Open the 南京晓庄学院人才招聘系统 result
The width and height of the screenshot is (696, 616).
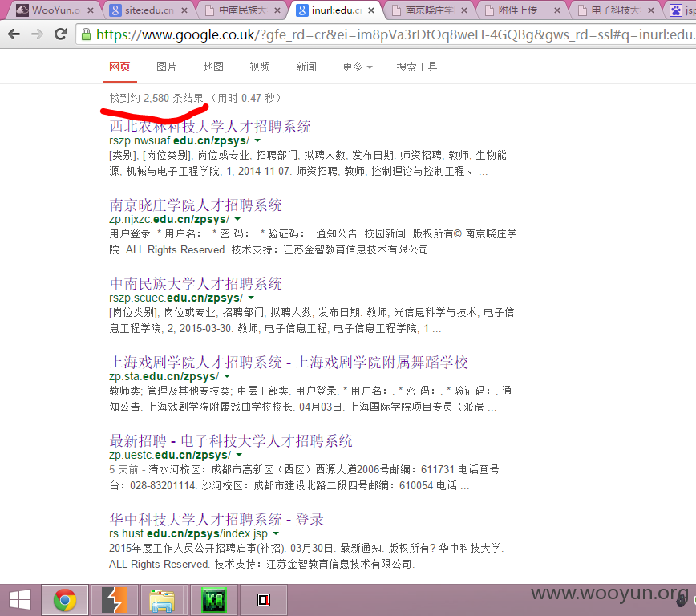pyautogui.click(x=196, y=205)
